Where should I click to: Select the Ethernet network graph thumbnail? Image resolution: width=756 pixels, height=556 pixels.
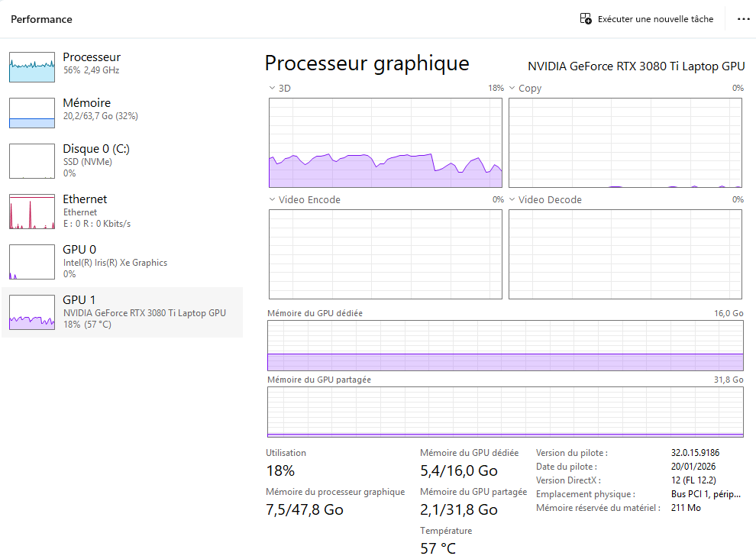pos(32,212)
